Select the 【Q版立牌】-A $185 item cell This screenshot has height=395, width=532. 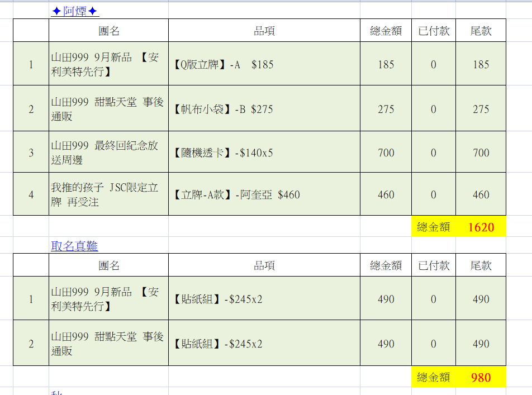pos(264,64)
